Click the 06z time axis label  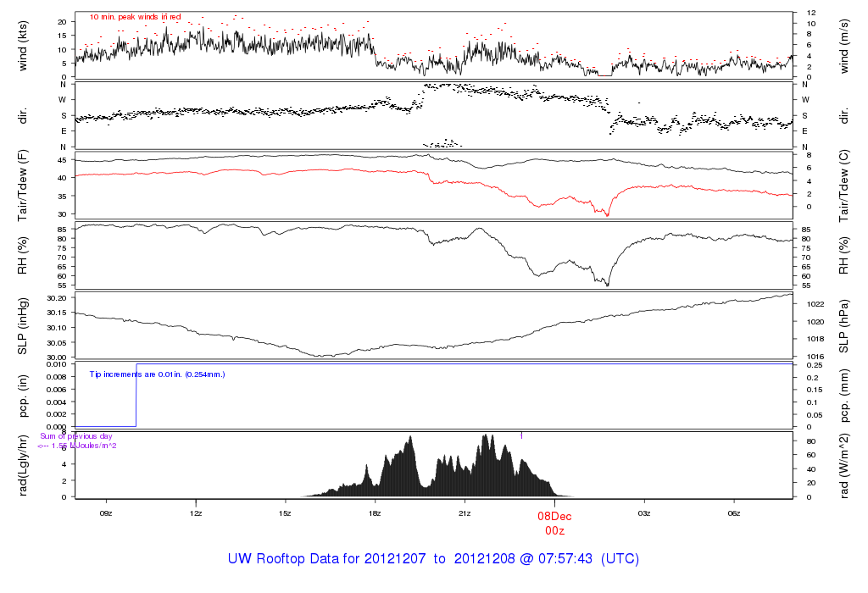734,513
